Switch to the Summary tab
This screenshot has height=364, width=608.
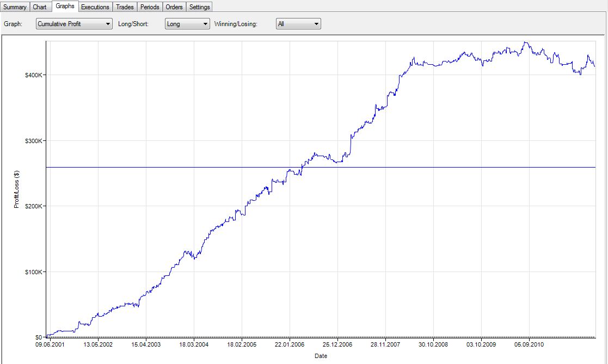[x=15, y=7]
